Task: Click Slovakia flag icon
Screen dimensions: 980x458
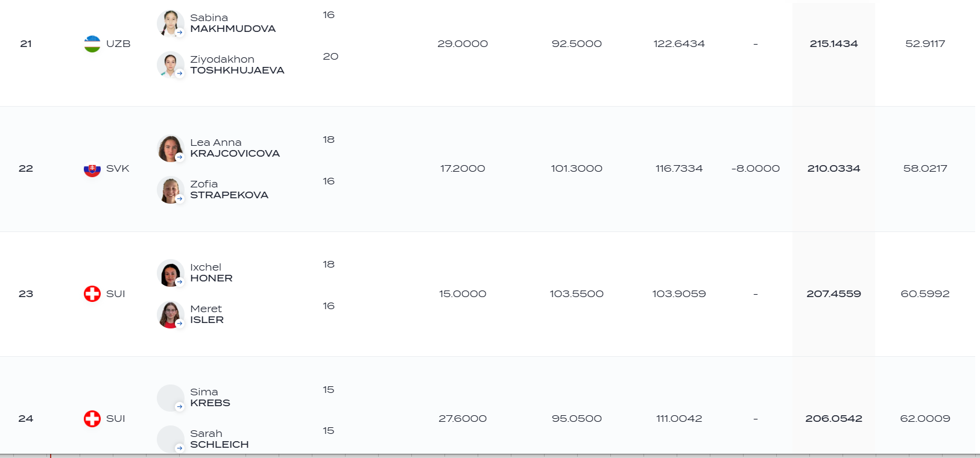Action: (92, 169)
